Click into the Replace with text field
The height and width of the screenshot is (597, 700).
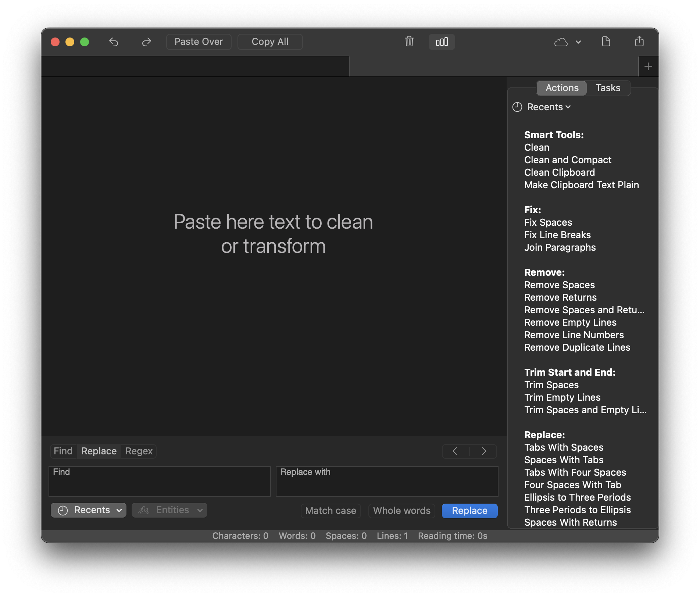point(387,481)
